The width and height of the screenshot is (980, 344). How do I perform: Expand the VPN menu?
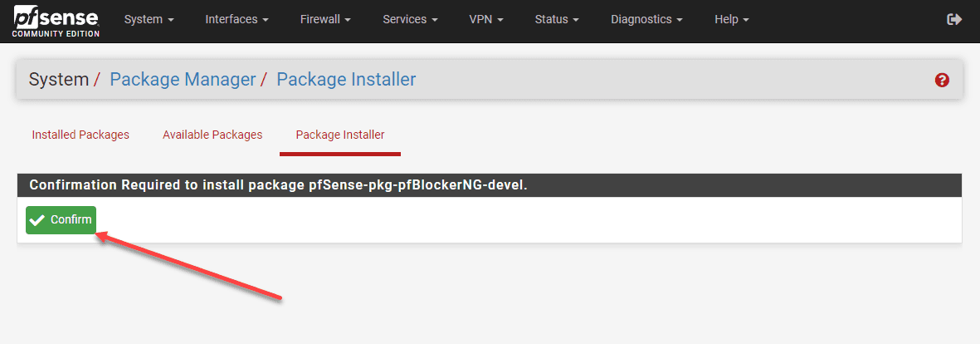point(485,20)
